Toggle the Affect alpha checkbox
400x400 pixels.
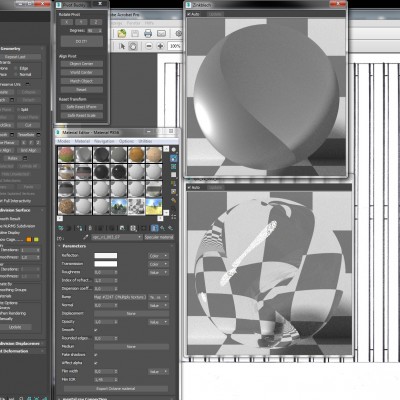click(96, 363)
